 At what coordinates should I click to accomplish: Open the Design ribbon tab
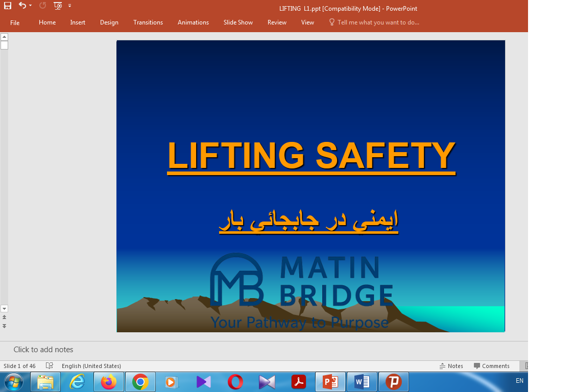click(x=109, y=22)
